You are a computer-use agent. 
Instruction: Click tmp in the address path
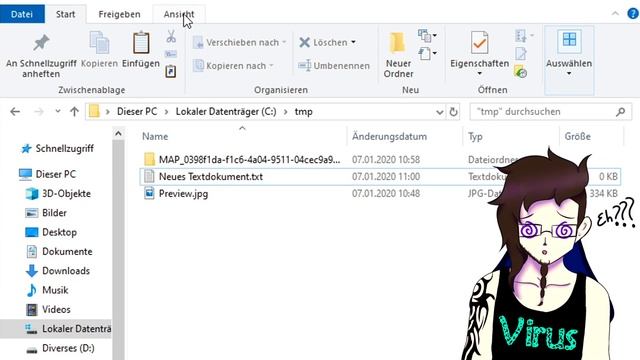(x=304, y=111)
